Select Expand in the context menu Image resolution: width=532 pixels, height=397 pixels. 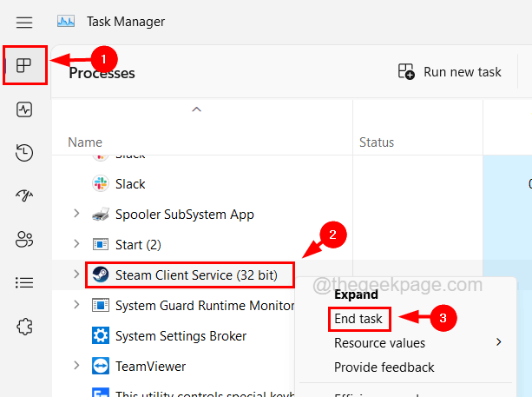[356, 294]
